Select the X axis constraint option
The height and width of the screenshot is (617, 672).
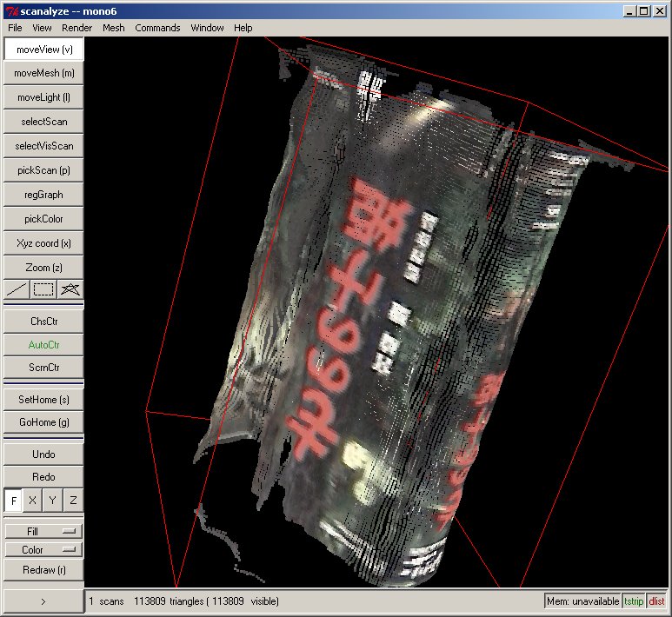pos(33,501)
